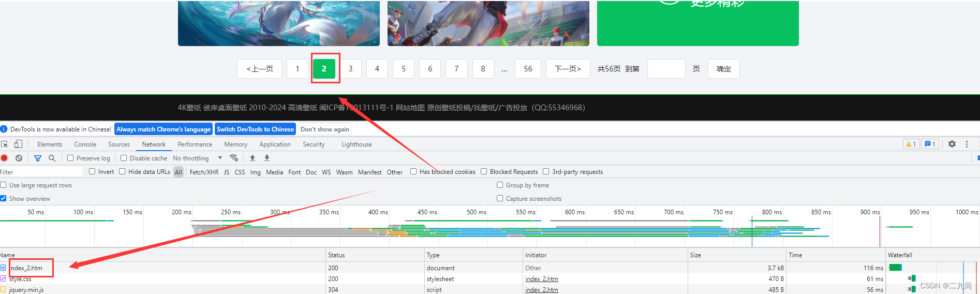This screenshot has width=980, height=294.
Task: Confirm page jump with 确定 button
Action: click(723, 69)
